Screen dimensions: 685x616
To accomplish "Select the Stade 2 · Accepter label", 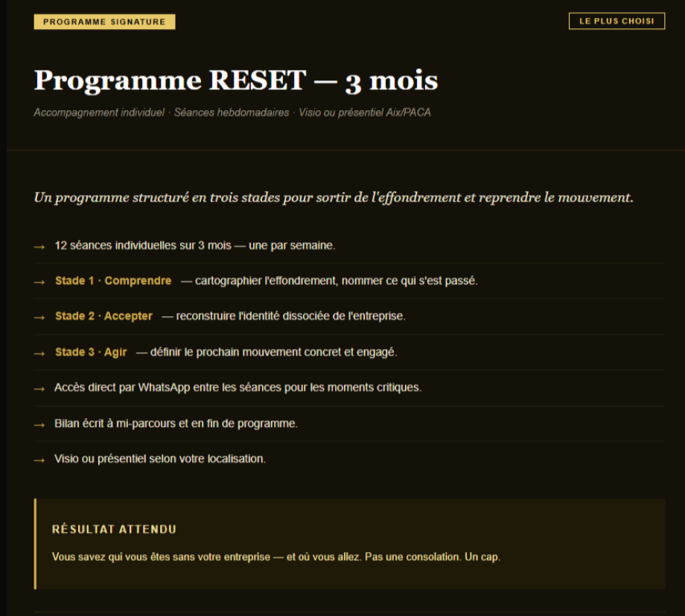I will pos(103,316).
